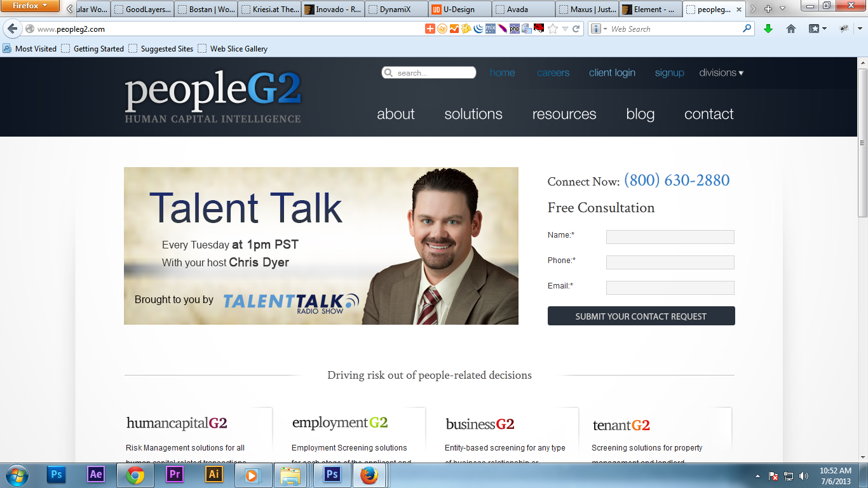Image resolution: width=868 pixels, height=488 pixels.
Task: Click the 'mix' icon in the address bar
Action: point(491,29)
